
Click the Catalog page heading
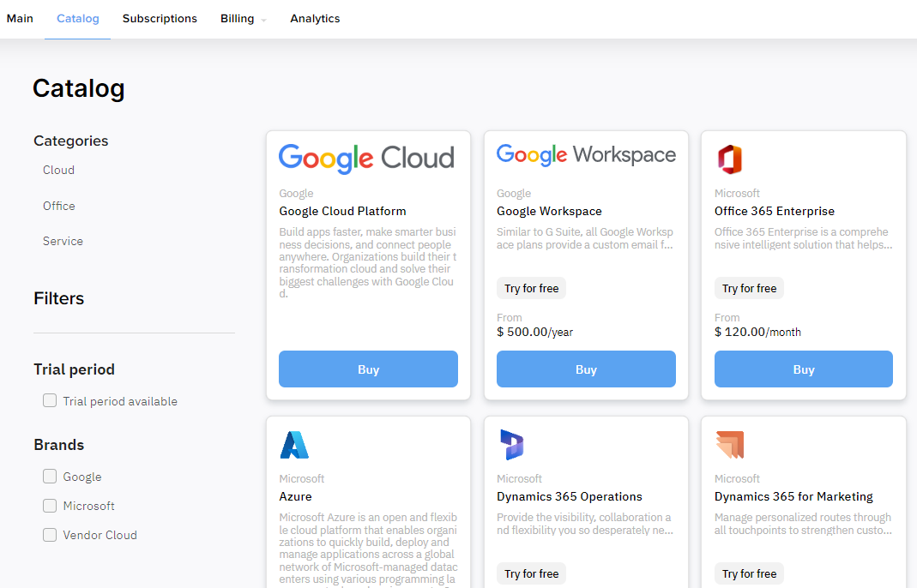point(79,88)
